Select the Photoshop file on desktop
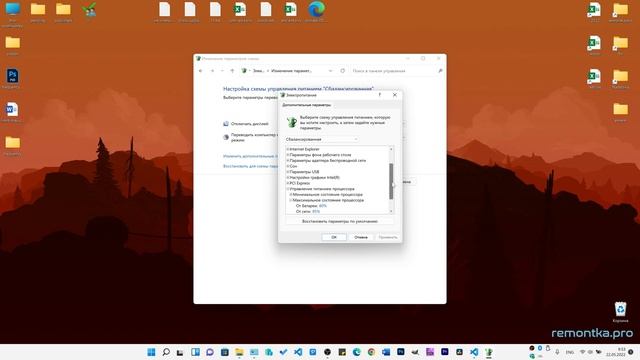This screenshot has width=640, height=360. click(12, 78)
